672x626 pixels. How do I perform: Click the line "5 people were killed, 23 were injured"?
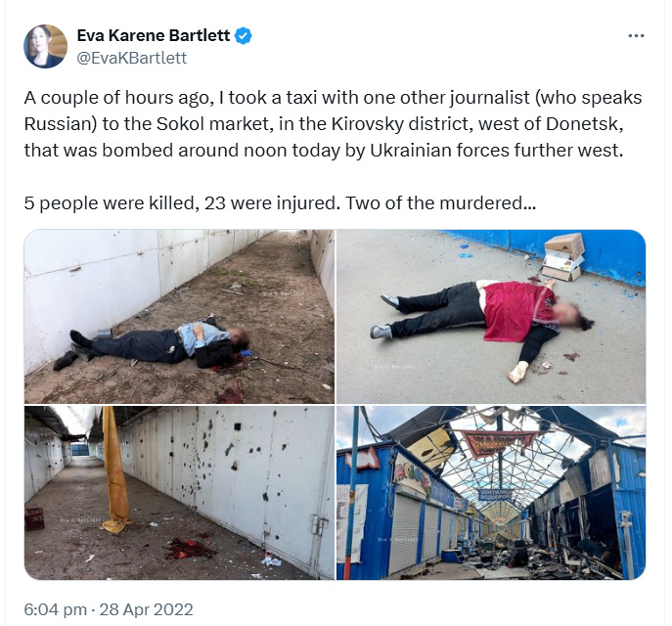180,203
